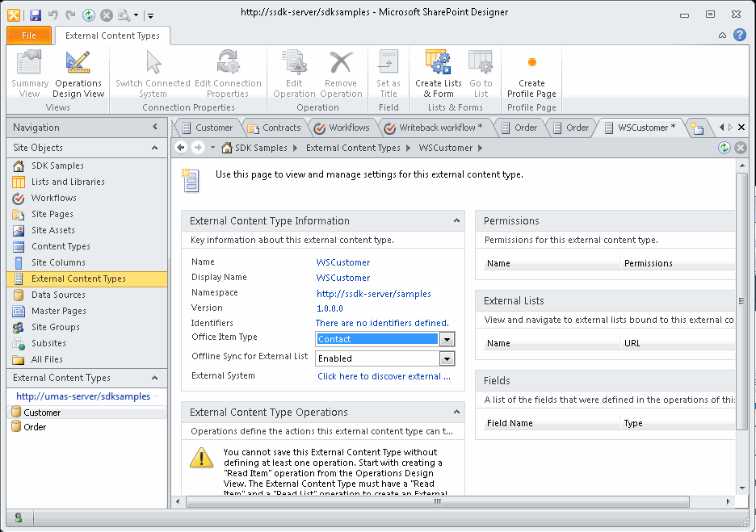The height and width of the screenshot is (532, 756).
Task: Click the horizontal scrollbar at bottom
Action: click(x=437, y=501)
